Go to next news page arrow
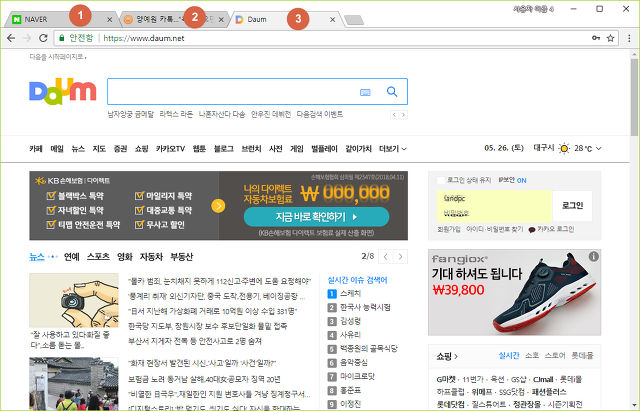The image size is (640, 411). coord(400,257)
